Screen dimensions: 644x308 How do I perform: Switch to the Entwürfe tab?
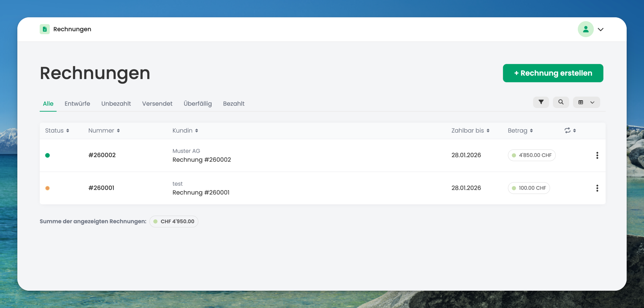(x=77, y=104)
